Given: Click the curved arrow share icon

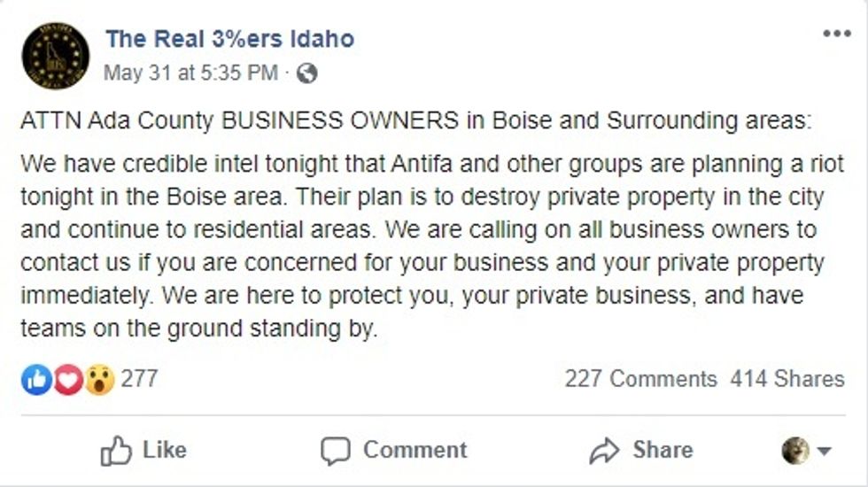Looking at the screenshot, I should (604, 451).
